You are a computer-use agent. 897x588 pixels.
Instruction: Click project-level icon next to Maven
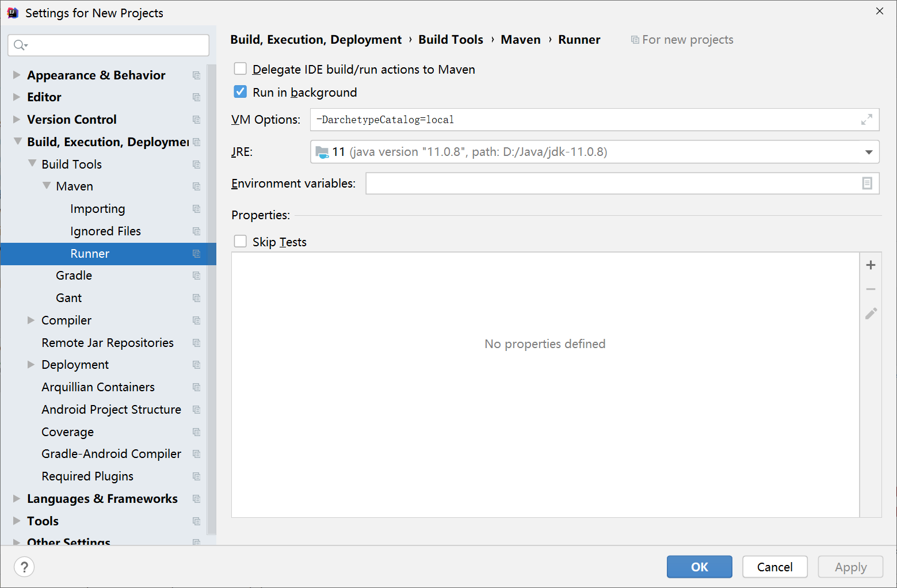(196, 186)
